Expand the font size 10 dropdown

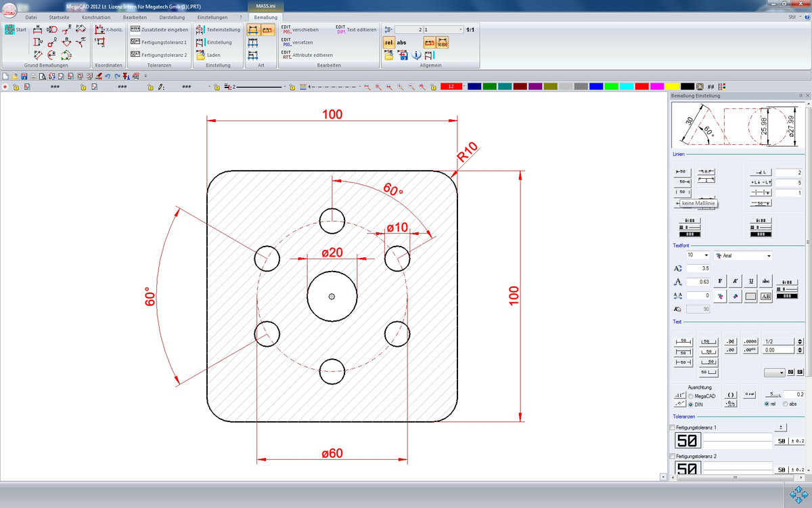tap(706, 255)
